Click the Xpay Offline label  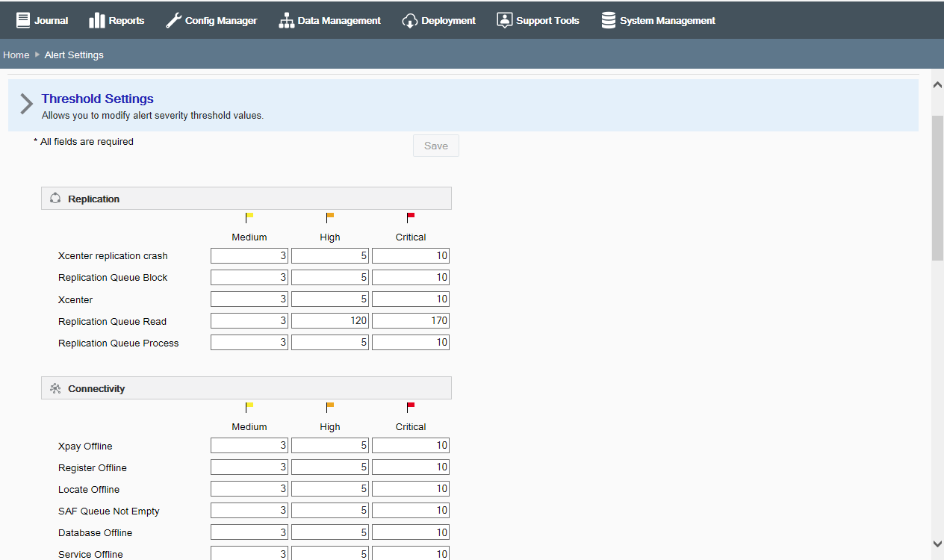tap(85, 447)
